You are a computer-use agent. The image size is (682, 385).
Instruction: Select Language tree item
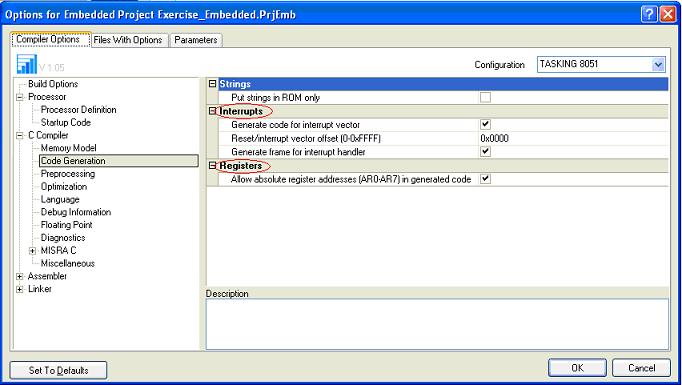60,200
